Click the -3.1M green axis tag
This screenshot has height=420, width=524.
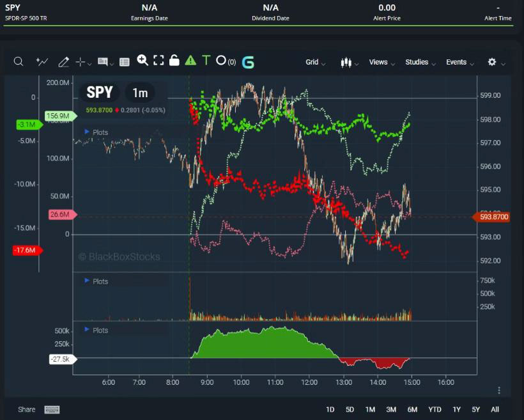pos(29,125)
